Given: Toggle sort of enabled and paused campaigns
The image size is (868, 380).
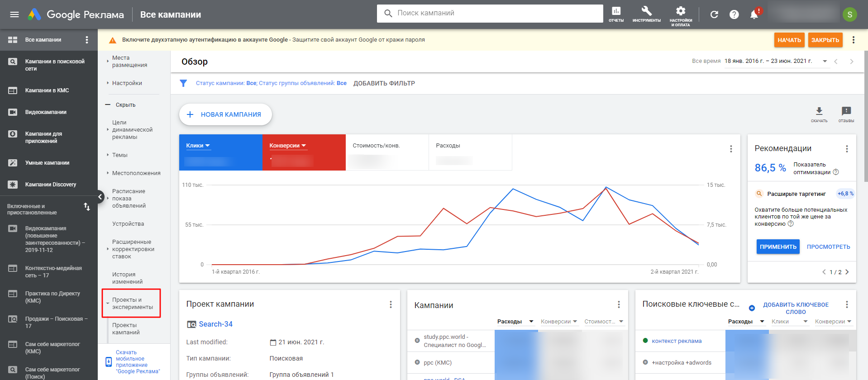Looking at the screenshot, I should coord(87,207).
